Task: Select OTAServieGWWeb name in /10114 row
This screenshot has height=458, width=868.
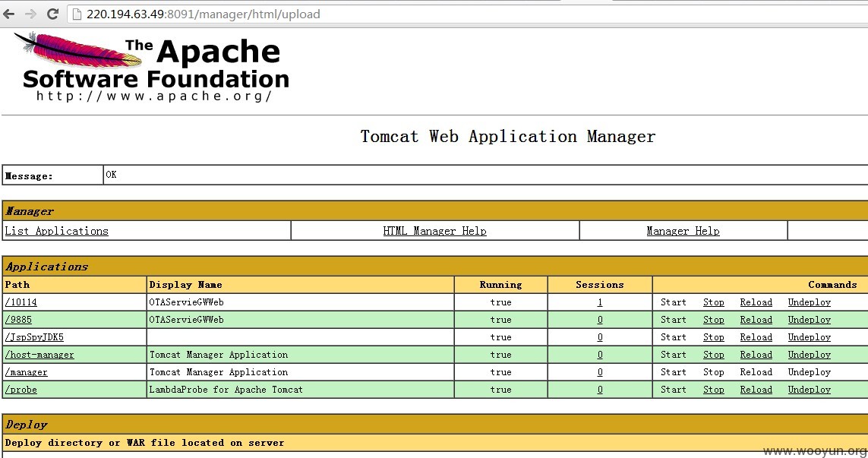Action: [x=187, y=302]
